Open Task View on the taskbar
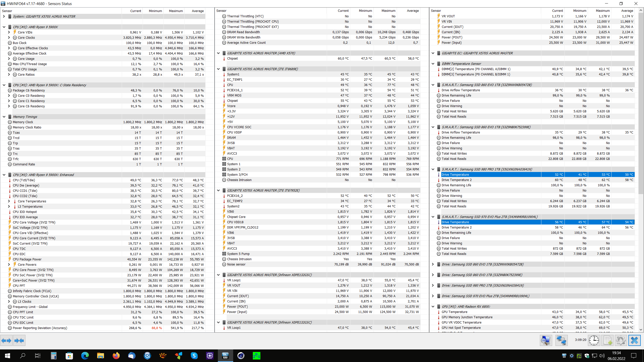The width and height of the screenshot is (644, 362). click(x=38, y=356)
